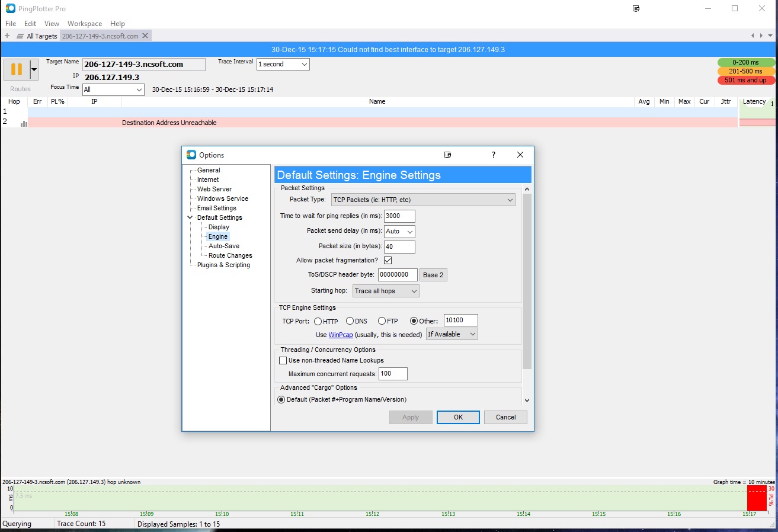The image size is (778, 532).
Task: Click the Other TCP port number field
Action: (460, 321)
